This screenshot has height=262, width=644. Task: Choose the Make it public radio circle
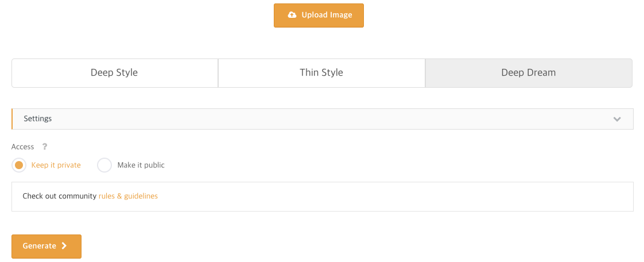pyautogui.click(x=104, y=165)
